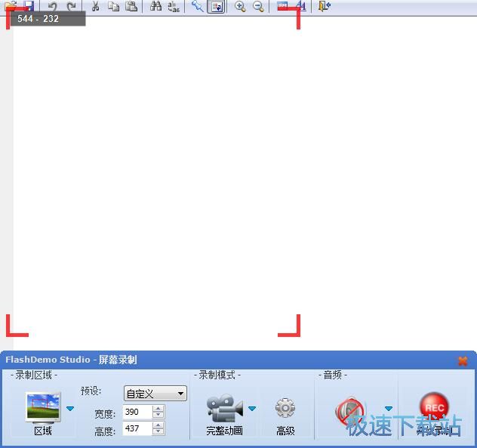Click the blue pushpin icon
The image size is (477, 448).
click(198, 6)
